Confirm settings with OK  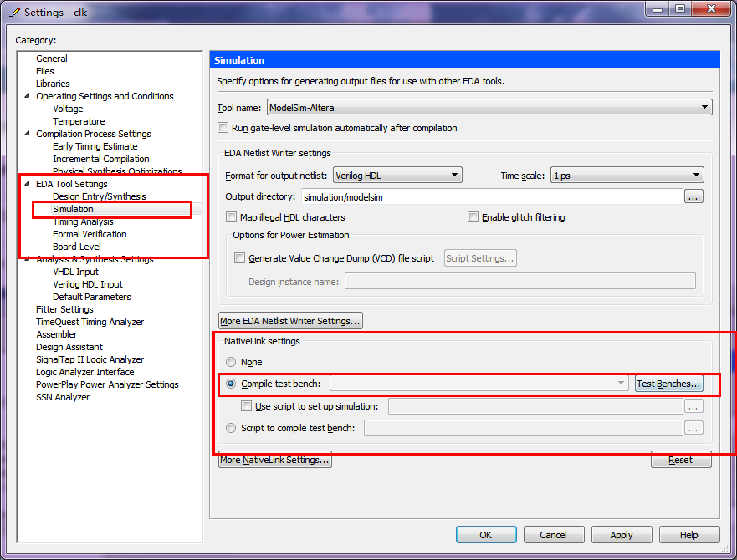[x=486, y=535]
